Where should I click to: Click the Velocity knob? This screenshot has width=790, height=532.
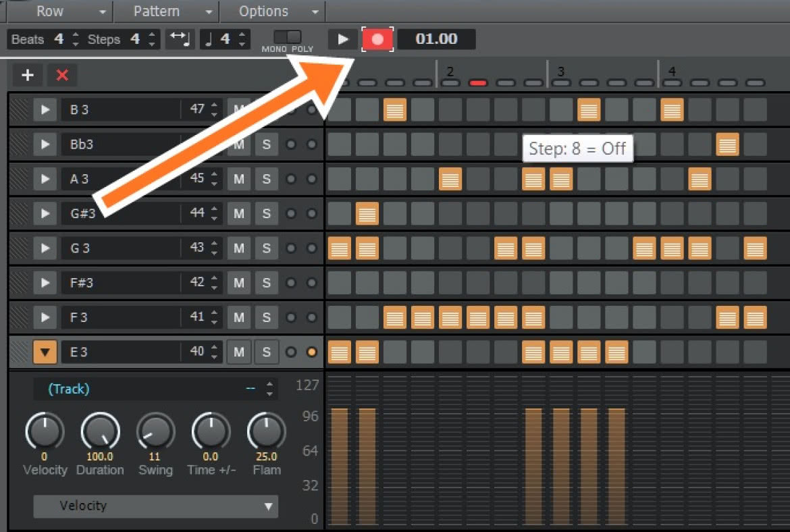(45, 431)
